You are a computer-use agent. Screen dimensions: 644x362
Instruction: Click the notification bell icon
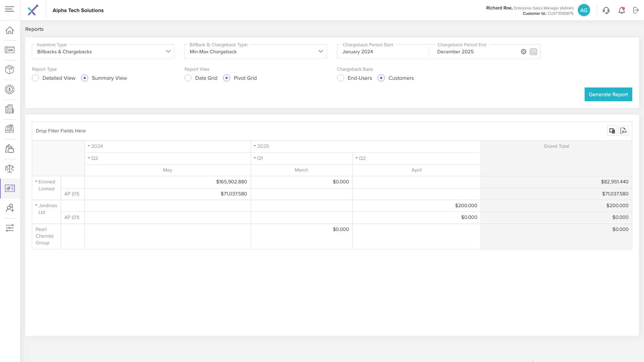click(622, 10)
